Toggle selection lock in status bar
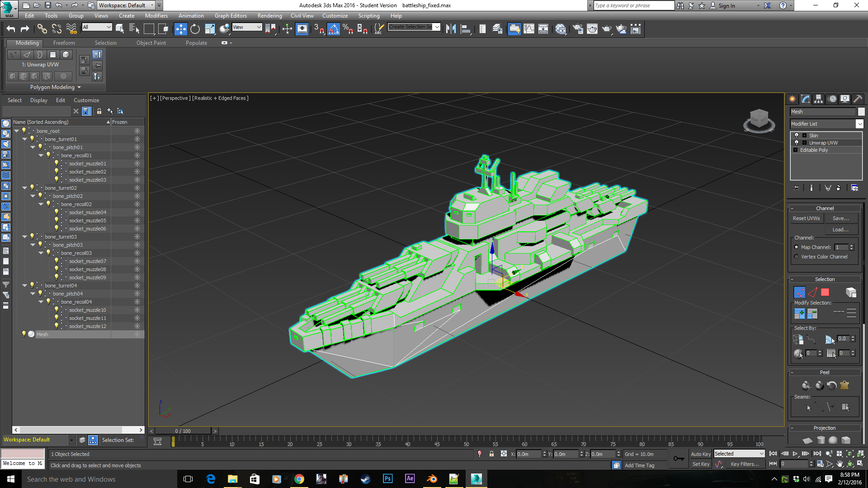The height and width of the screenshot is (488, 868). (x=491, y=454)
